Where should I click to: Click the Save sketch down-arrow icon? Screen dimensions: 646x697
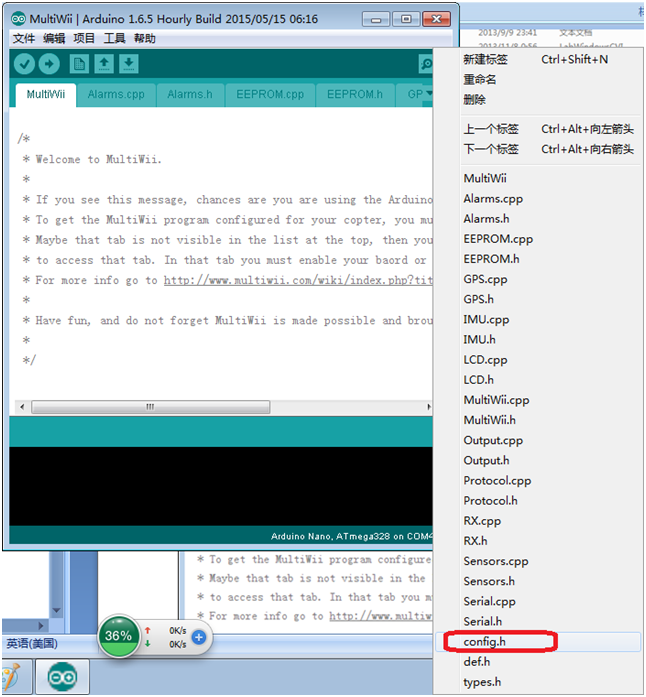[128, 64]
